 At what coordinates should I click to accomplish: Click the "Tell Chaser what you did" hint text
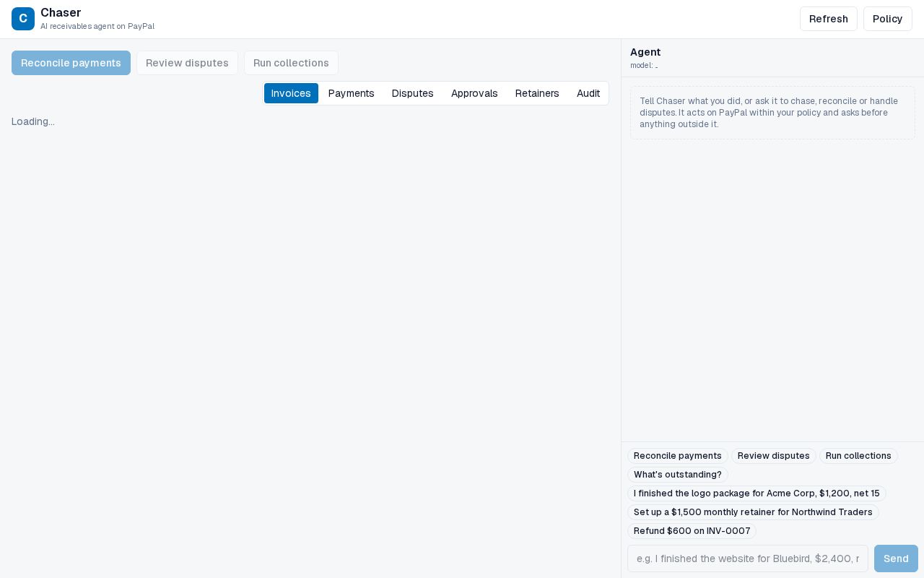click(772, 113)
